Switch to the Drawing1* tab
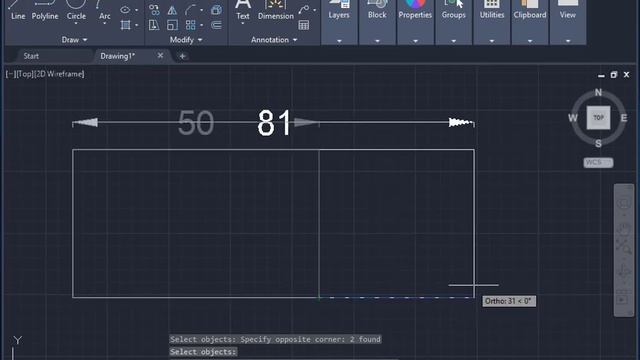Screen dimensions: 640x360 [x=118, y=56]
